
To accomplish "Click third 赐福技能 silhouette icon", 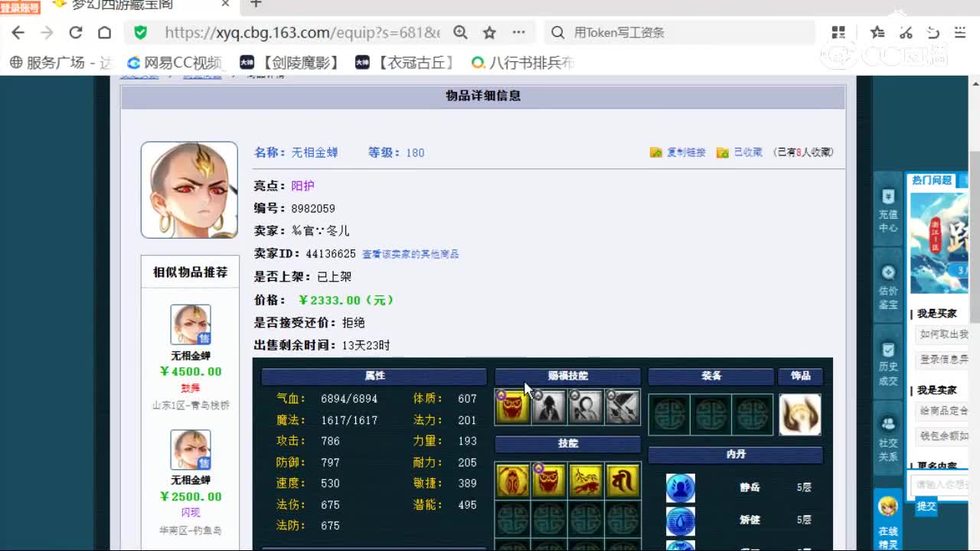I will point(586,407).
